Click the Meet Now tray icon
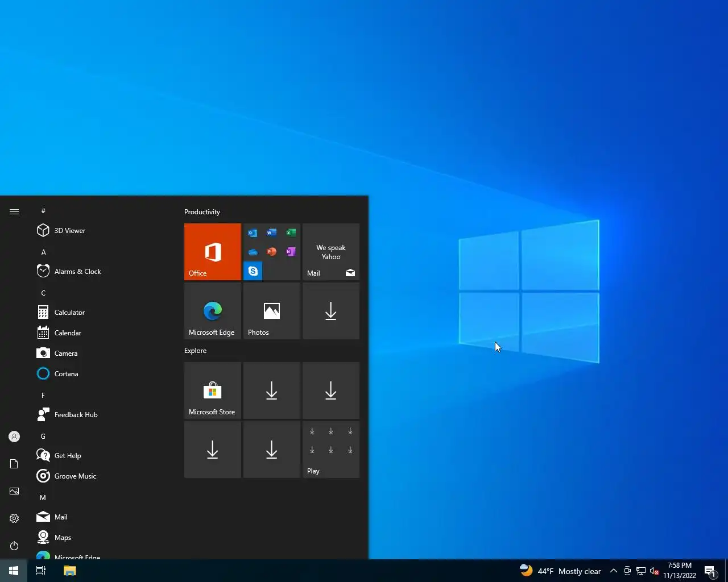Screen dimensions: 728x582 (627, 571)
